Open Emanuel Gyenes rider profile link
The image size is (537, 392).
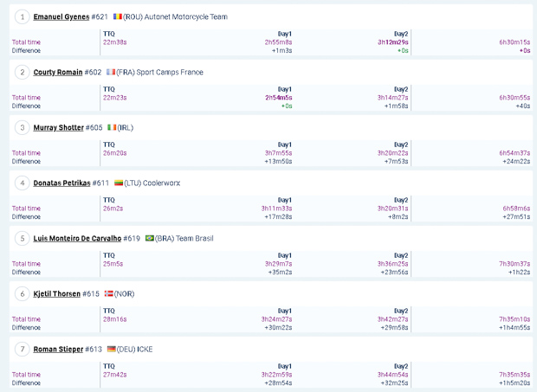point(61,16)
